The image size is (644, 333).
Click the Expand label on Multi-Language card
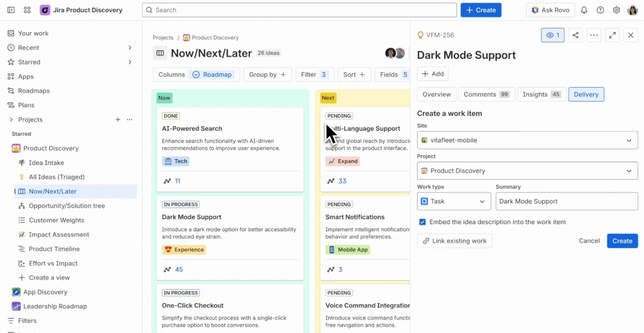tap(342, 161)
